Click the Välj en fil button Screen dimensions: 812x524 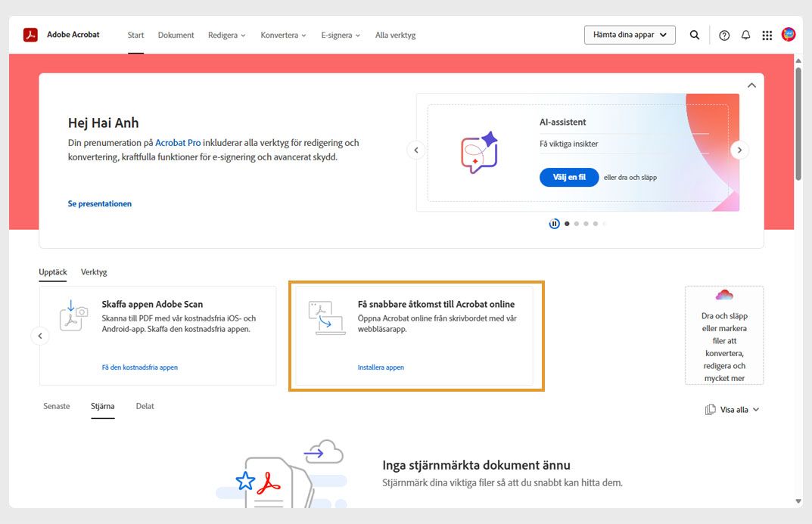tap(568, 177)
